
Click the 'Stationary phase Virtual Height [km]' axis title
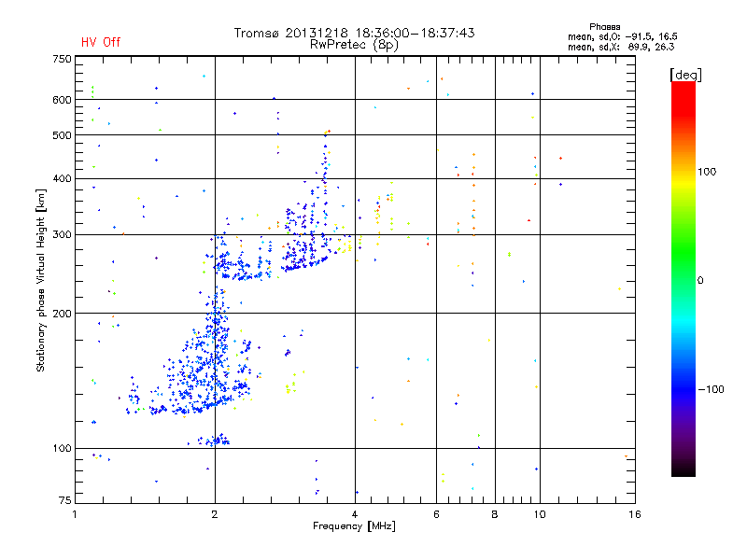(40, 281)
